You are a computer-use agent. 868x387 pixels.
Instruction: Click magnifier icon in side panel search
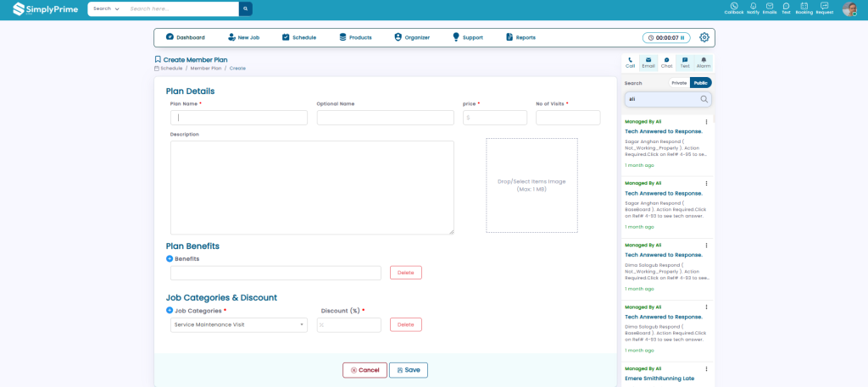pos(704,99)
